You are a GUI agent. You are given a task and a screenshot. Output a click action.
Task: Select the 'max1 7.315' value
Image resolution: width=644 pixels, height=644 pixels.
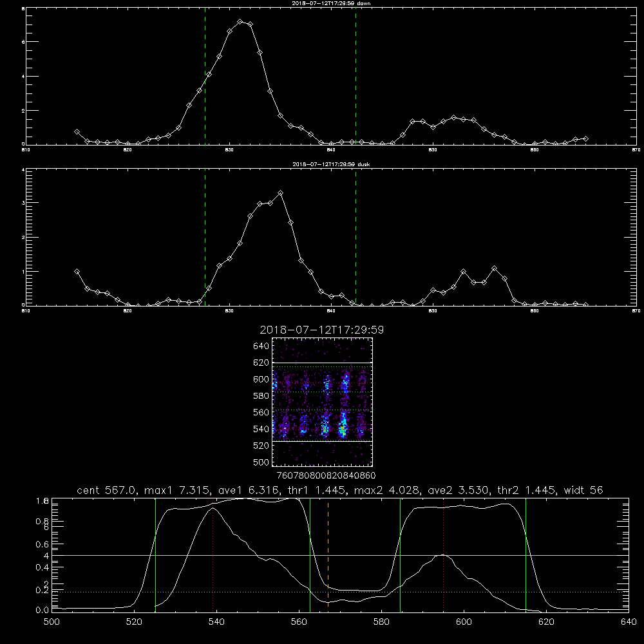point(178,490)
